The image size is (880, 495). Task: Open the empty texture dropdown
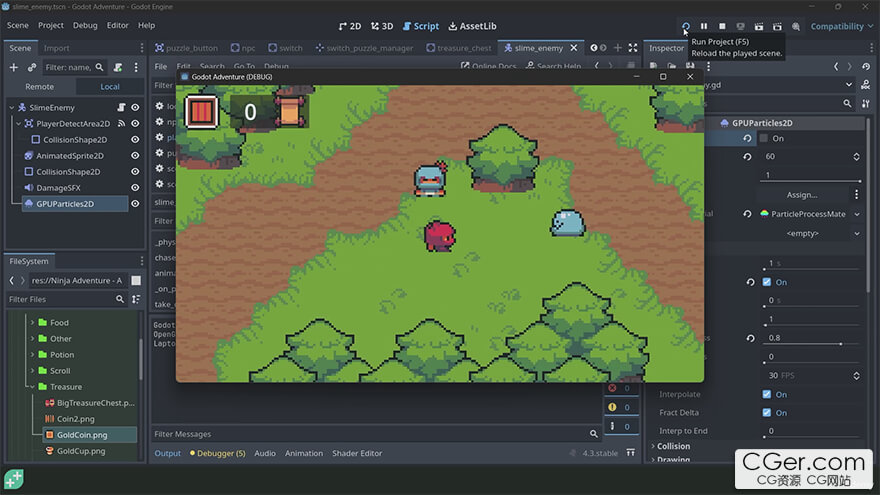click(x=857, y=233)
